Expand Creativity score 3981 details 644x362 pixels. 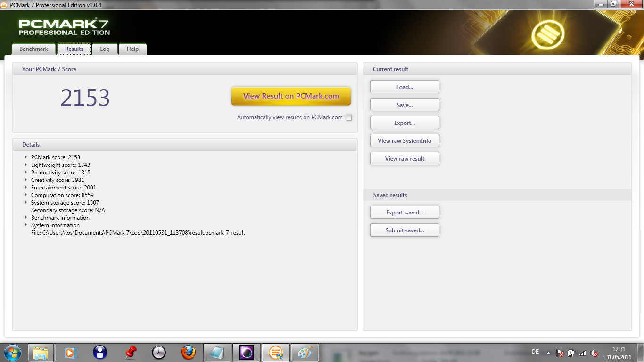pyautogui.click(x=26, y=180)
